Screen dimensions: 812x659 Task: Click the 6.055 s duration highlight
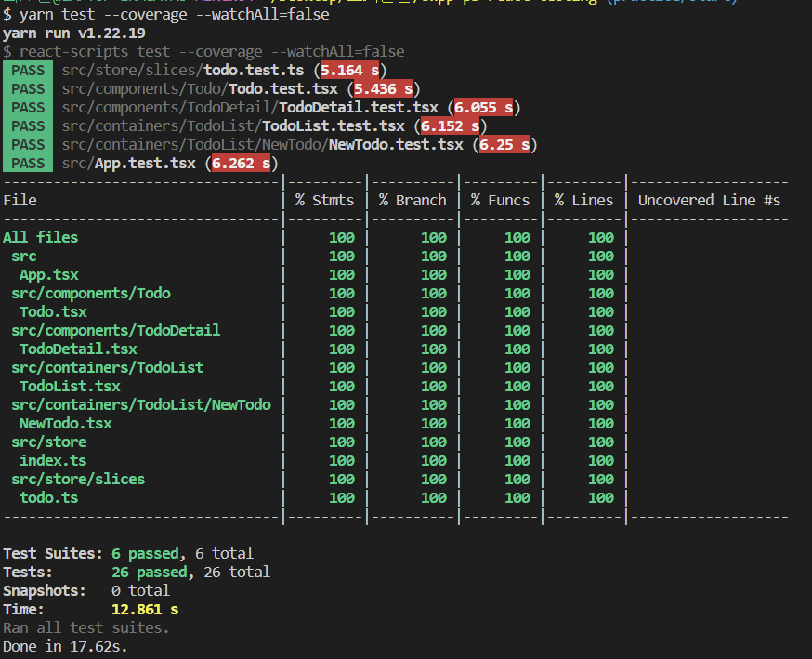(484, 108)
